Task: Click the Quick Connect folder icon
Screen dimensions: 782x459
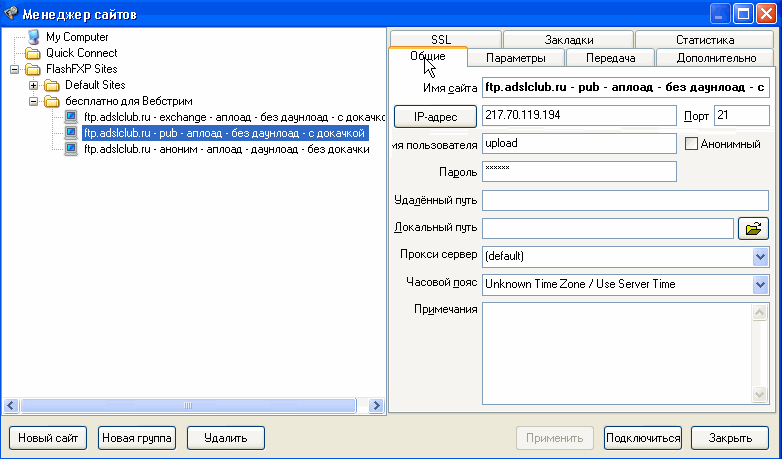Action: pos(33,53)
